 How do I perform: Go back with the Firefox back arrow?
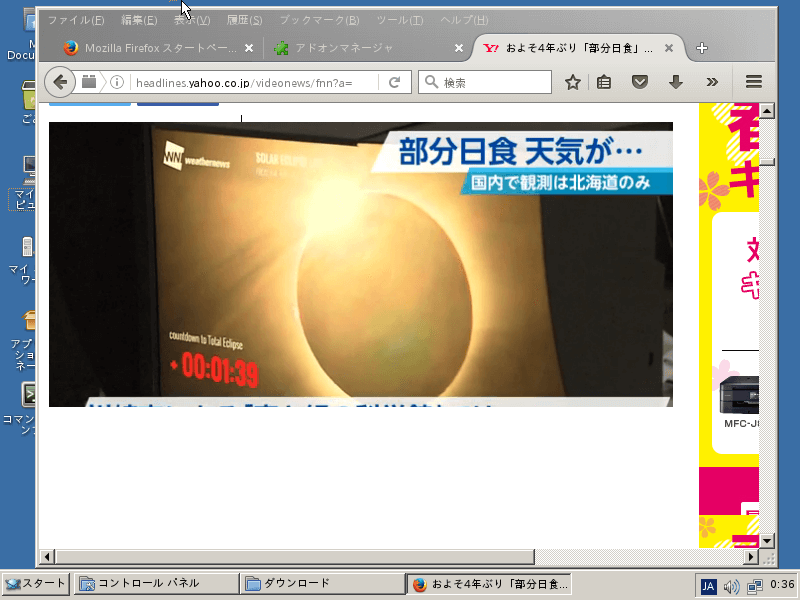(x=60, y=82)
